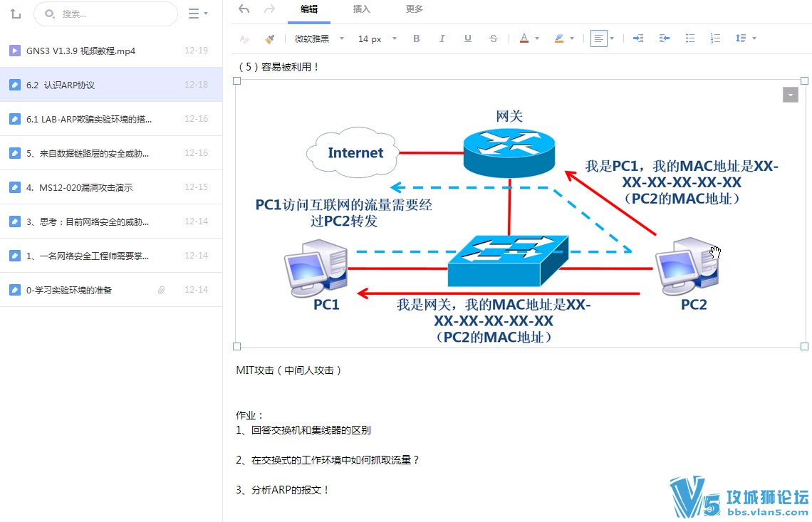Image resolution: width=812 pixels, height=522 pixels.
Task: Apply italic formatting
Action: (x=442, y=38)
